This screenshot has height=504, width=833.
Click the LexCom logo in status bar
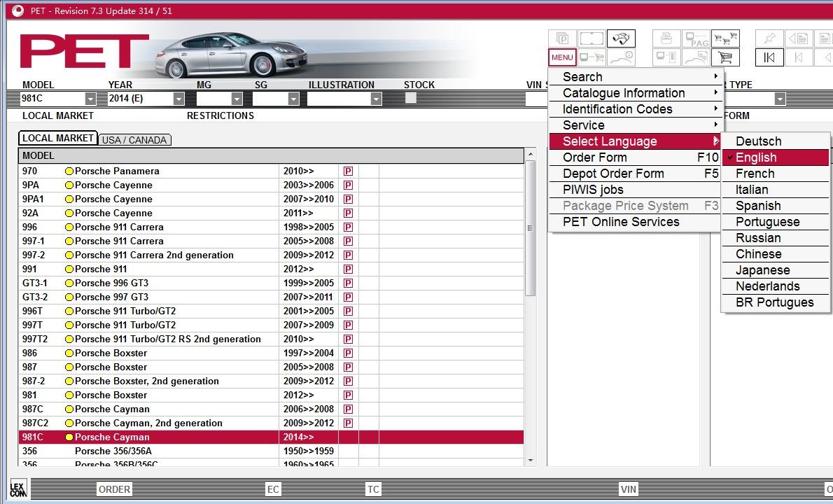pos(17,489)
